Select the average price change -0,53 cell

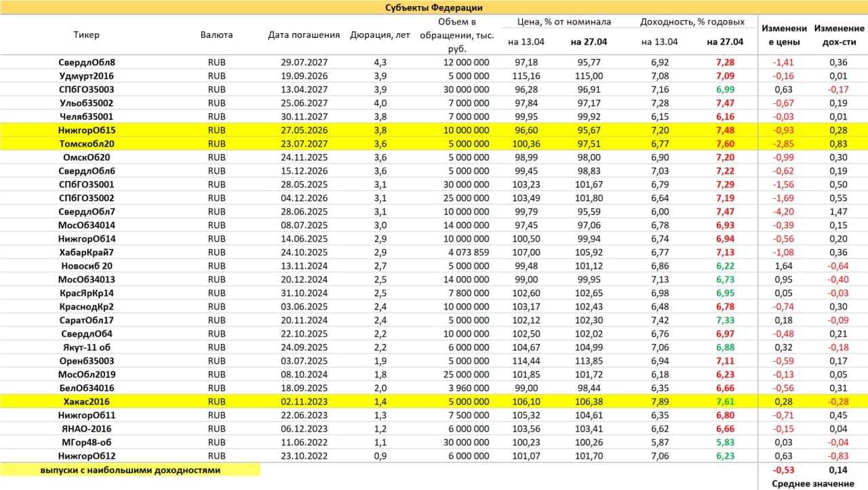pyautogui.click(x=784, y=470)
